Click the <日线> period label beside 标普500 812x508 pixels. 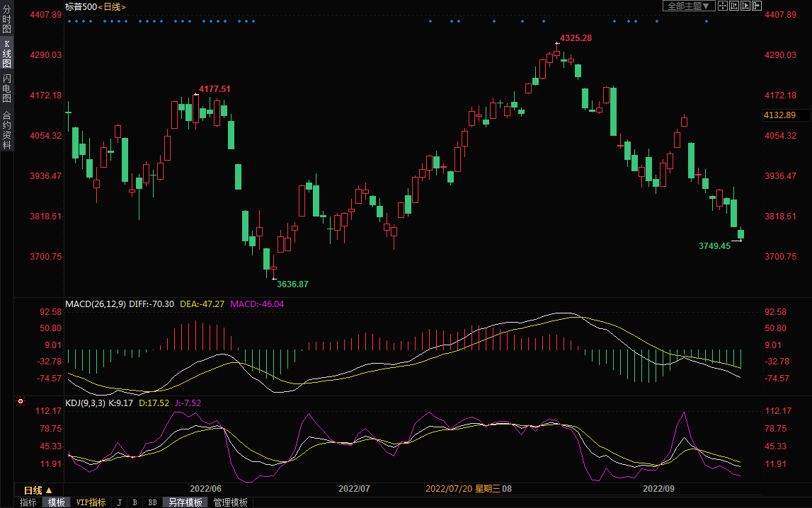pos(112,6)
